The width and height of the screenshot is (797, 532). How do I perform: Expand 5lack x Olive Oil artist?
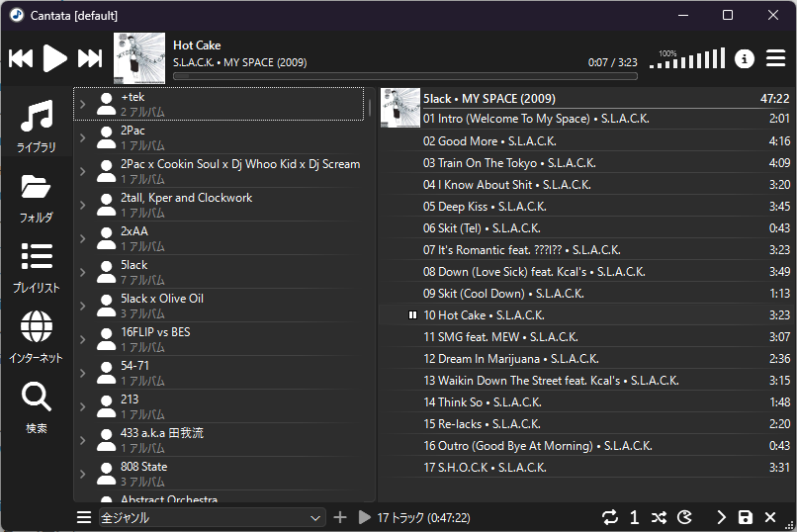coord(82,306)
